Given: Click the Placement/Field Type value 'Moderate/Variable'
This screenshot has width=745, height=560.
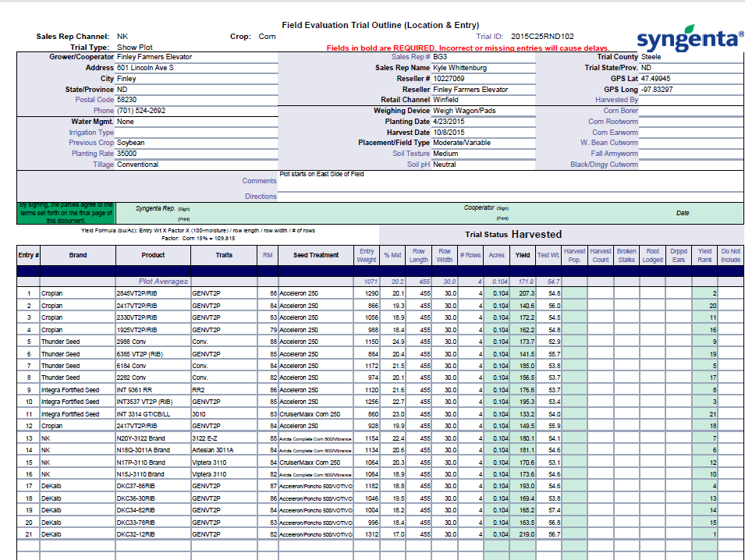Looking at the screenshot, I should point(462,143).
